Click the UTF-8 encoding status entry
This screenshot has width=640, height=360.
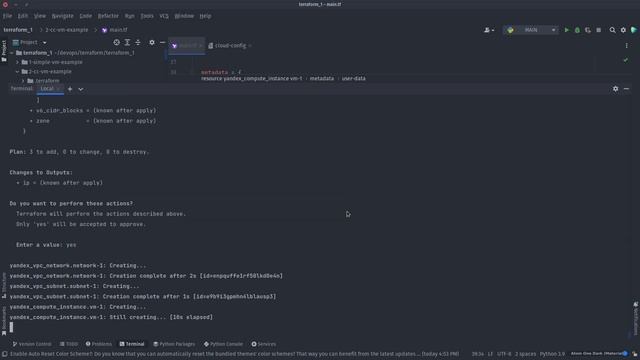coord(504,354)
